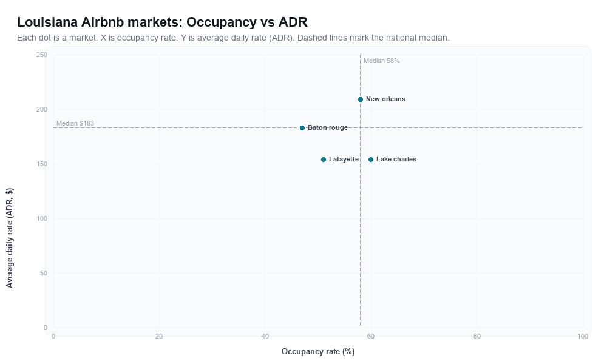This screenshot has height=364, width=607.
Task: Select the 'New orleans' label
Action: [x=385, y=99]
